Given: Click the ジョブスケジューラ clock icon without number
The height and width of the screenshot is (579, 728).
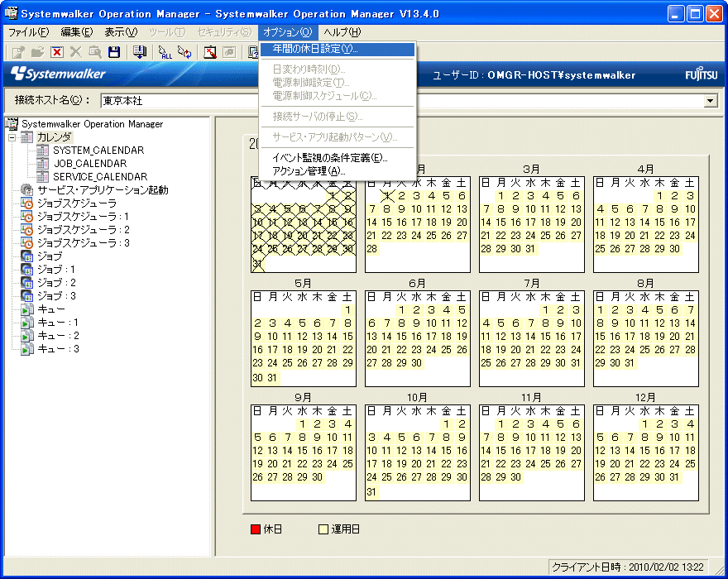Looking at the screenshot, I should [27, 203].
